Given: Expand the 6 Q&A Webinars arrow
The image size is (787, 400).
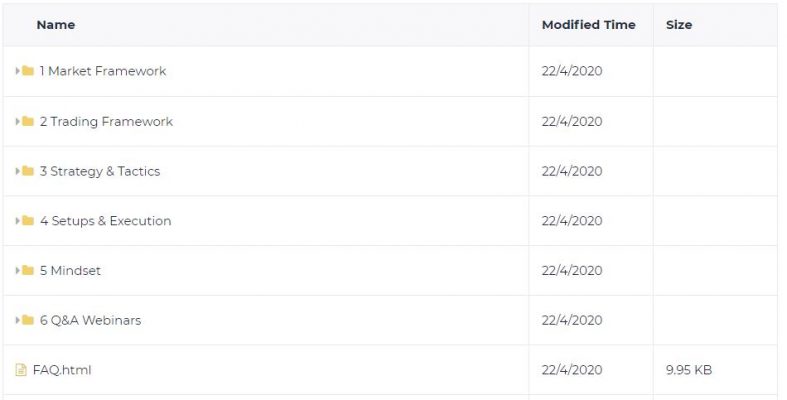Looking at the screenshot, I should (x=18, y=320).
